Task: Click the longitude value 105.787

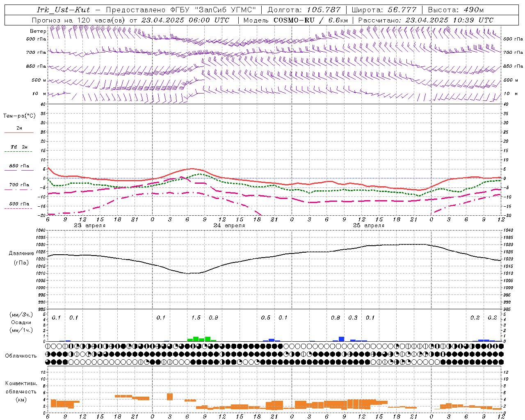Action: [324, 10]
